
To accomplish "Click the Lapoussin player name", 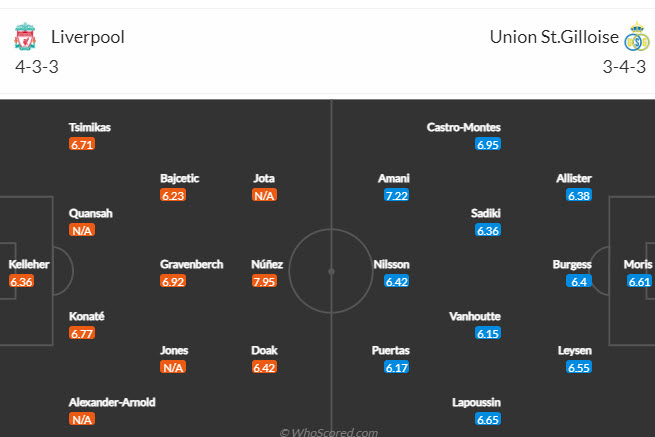I will (477, 402).
